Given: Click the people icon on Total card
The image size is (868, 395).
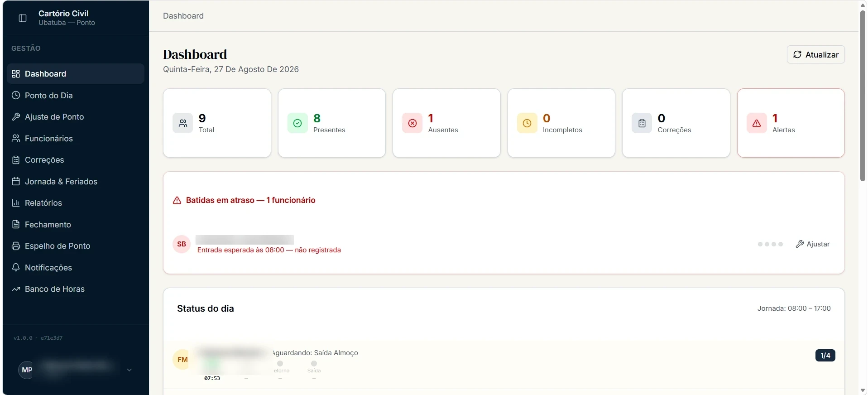Looking at the screenshot, I should click(182, 123).
